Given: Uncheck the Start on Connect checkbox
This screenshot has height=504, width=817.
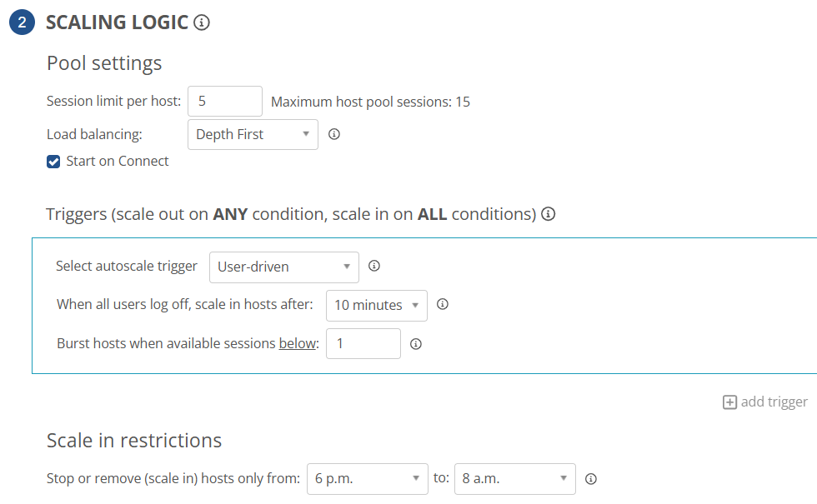Looking at the screenshot, I should click(53, 162).
